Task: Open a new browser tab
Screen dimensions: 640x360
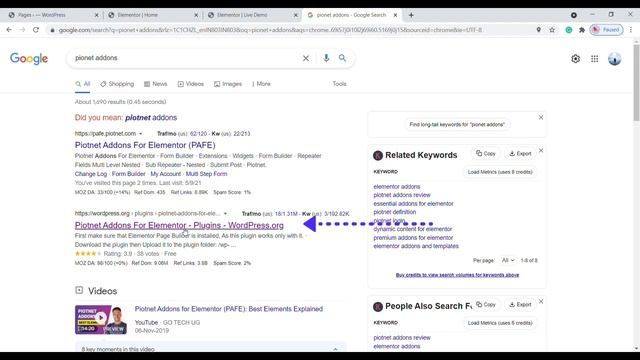Action: (411, 15)
